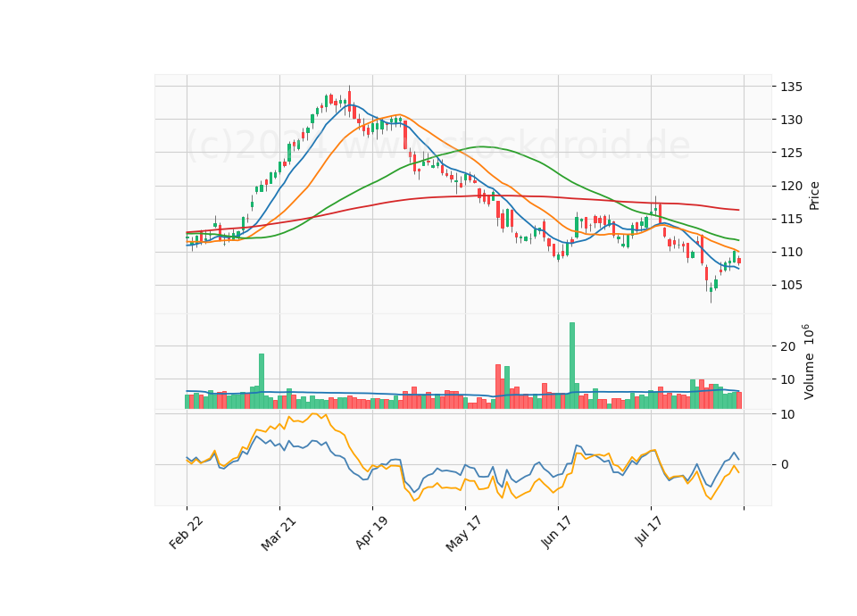Click the 135 price axis label
Image resolution: width=857 pixels, height=616 pixels.
791,87
